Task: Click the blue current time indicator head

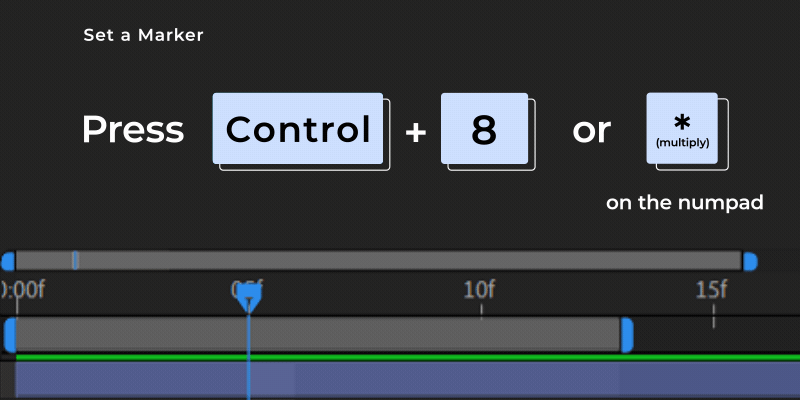Action: point(248,298)
